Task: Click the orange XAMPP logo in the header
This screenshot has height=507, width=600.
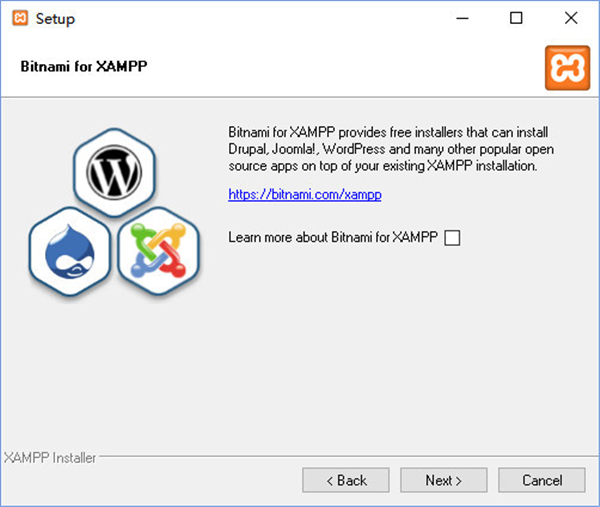Action: pos(566,67)
